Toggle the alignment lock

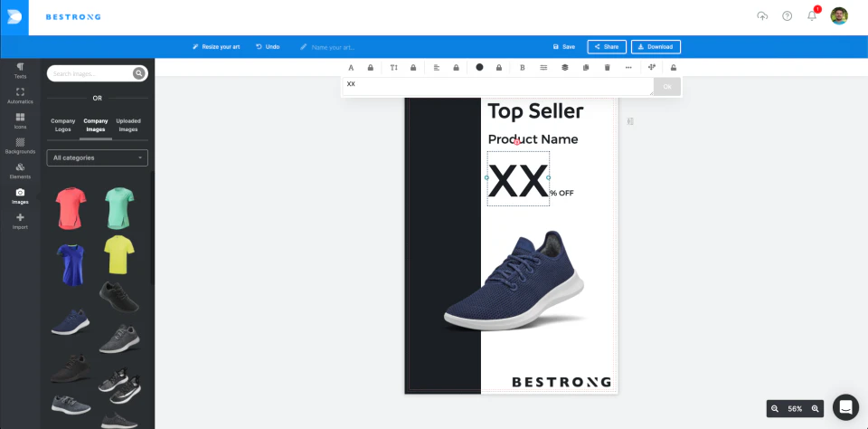(456, 68)
